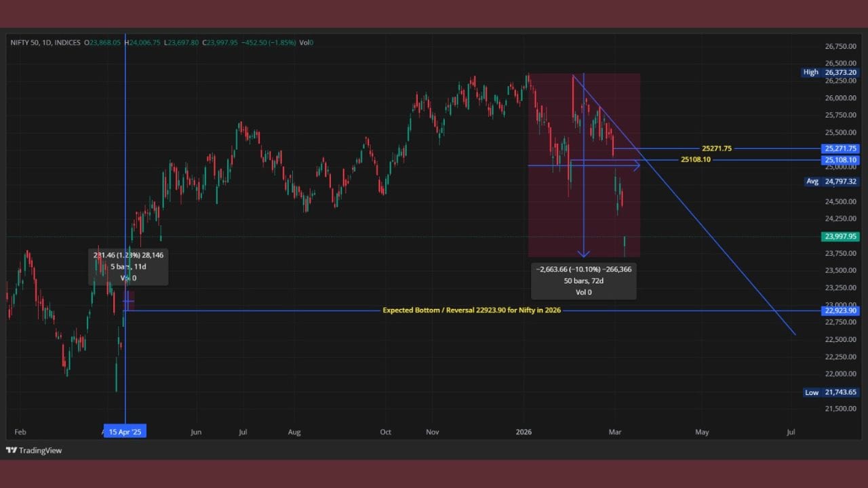Click the 25,108.10 blue axis label

pyautogui.click(x=840, y=160)
